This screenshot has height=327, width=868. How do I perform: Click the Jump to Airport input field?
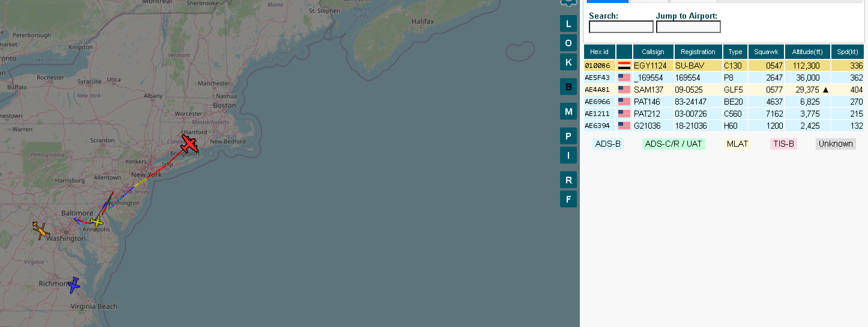coord(689,27)
